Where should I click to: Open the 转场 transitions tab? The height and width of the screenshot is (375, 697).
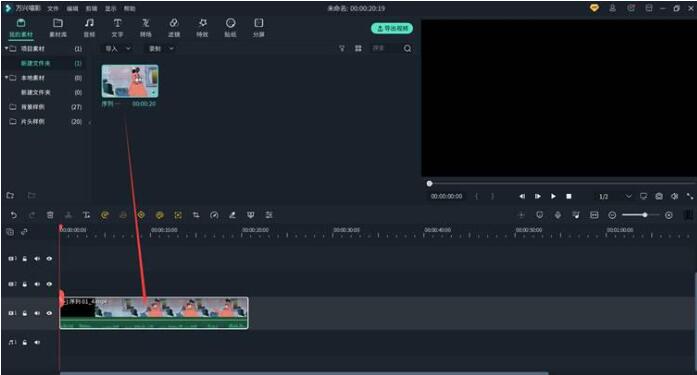[x=145, y=28]
